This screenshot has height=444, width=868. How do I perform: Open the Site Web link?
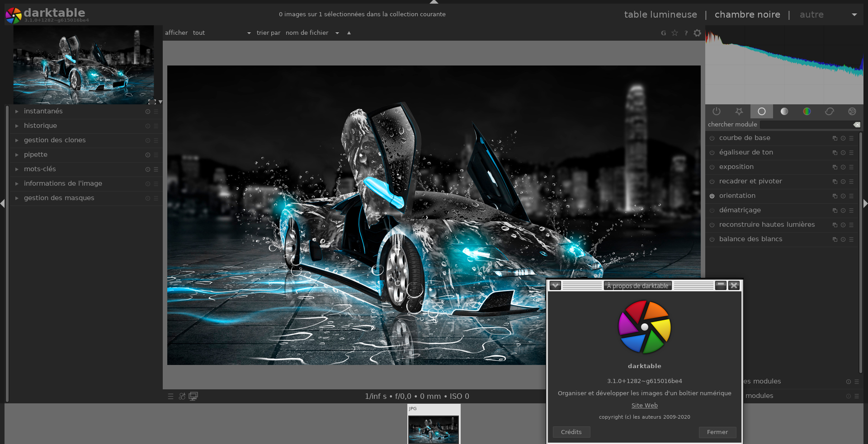pyautogui.click(x=644, y=406)
